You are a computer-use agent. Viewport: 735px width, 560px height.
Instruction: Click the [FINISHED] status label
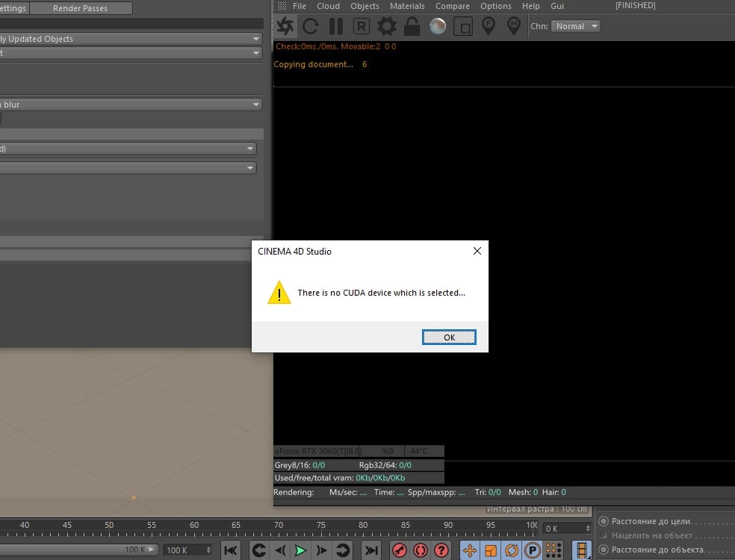[635, 6]
